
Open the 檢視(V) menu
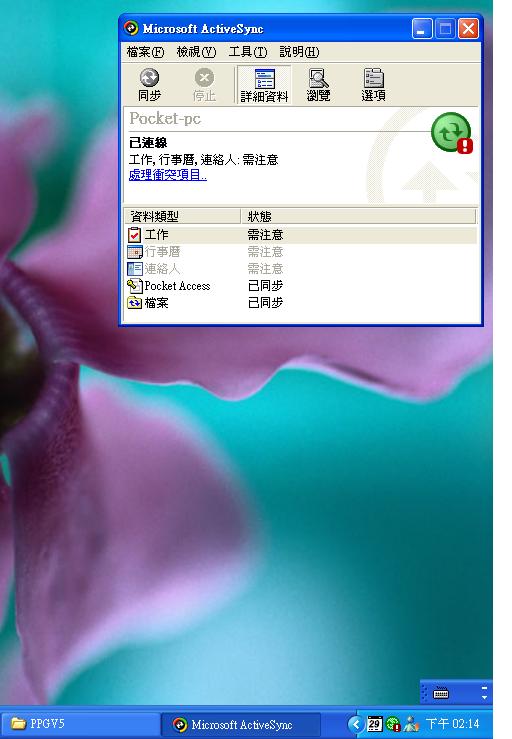click(x=196, y=52)
